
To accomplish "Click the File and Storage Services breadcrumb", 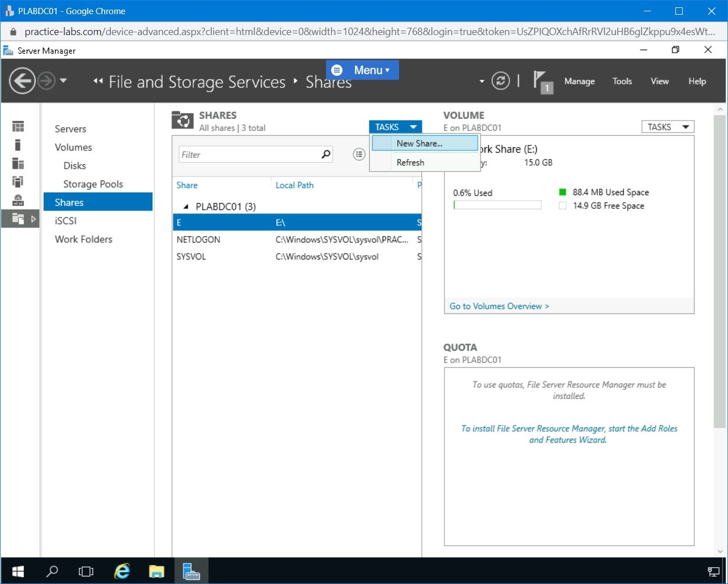I will point(197,82).
